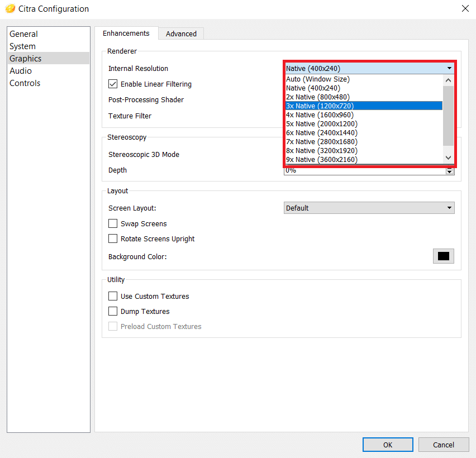
Task: Turn on Use Custom Textures
Action: [113, 297]
